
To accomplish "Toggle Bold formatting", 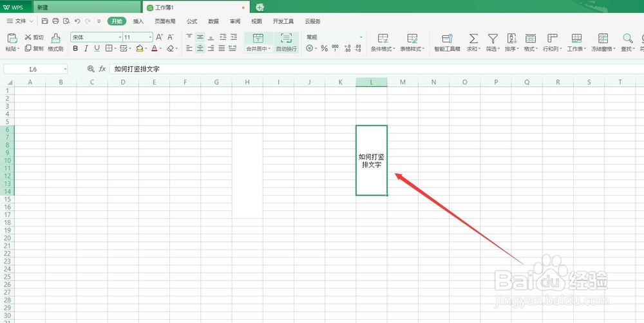I will [75, 48].
